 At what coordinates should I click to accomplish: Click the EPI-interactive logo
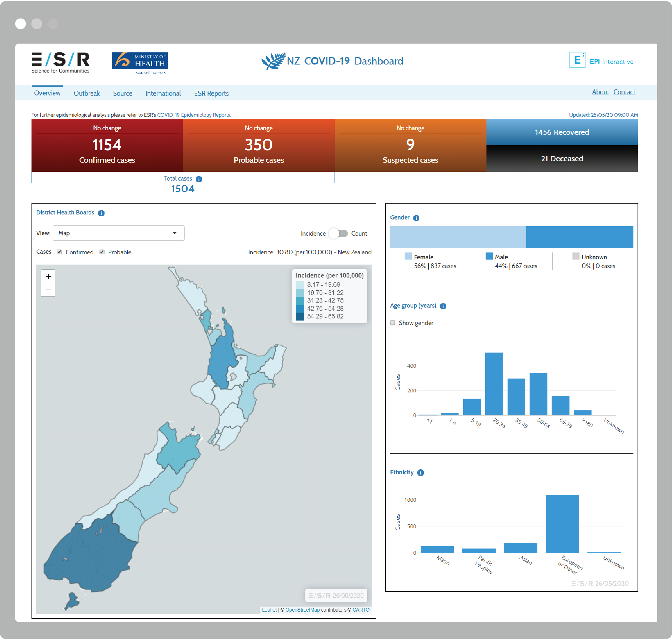[601, 61]
